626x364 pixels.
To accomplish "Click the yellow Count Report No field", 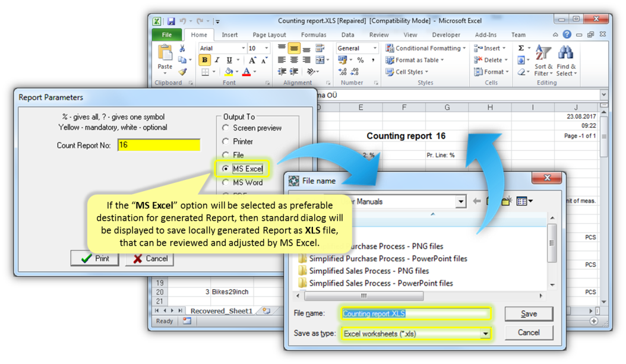I will pos(159,145).
